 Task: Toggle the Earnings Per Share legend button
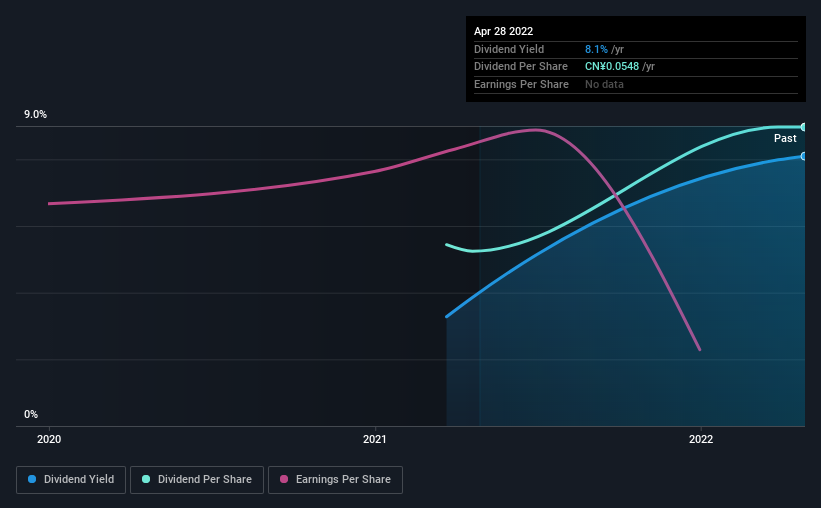(x=335, y=480)
